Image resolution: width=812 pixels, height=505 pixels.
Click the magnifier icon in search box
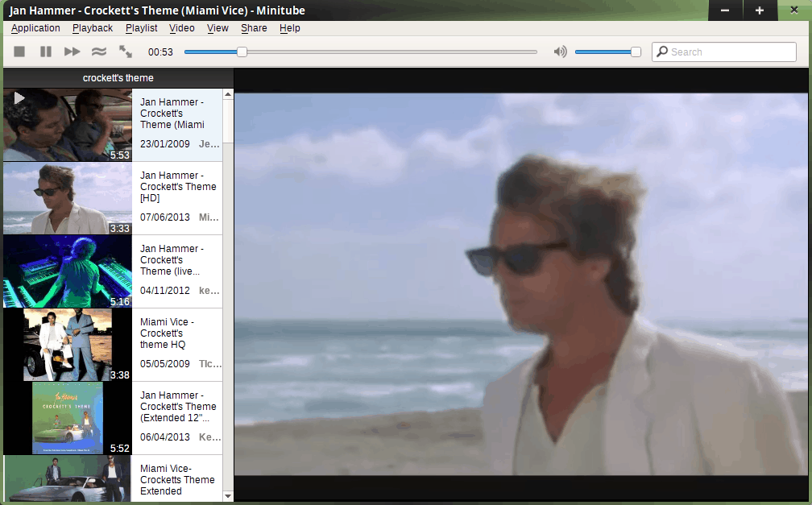click(x=662, y=52)
